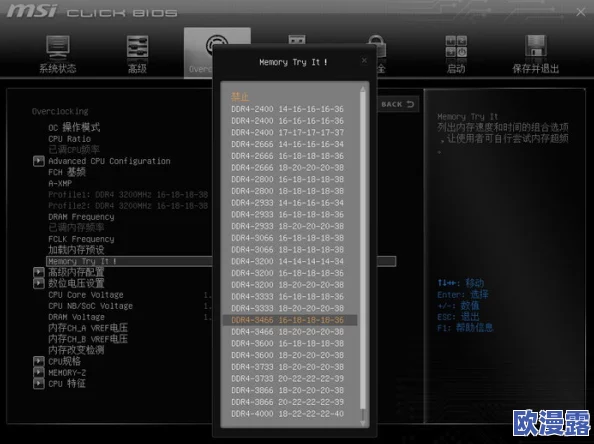Expand the 高级内存配置 submenu arrow
The width and height of the screenshot is (594, 444).
click(x=39, y=272)
